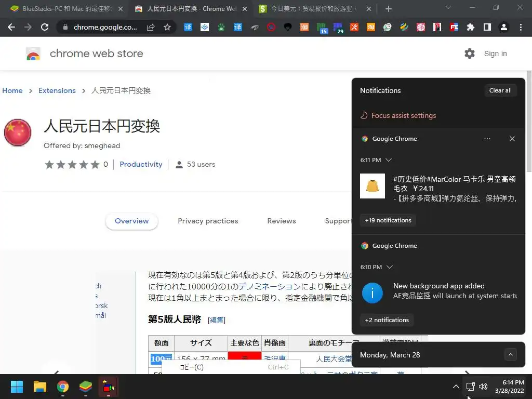
Task: Open the black head silhouette extension
Action: coord(288,27)
